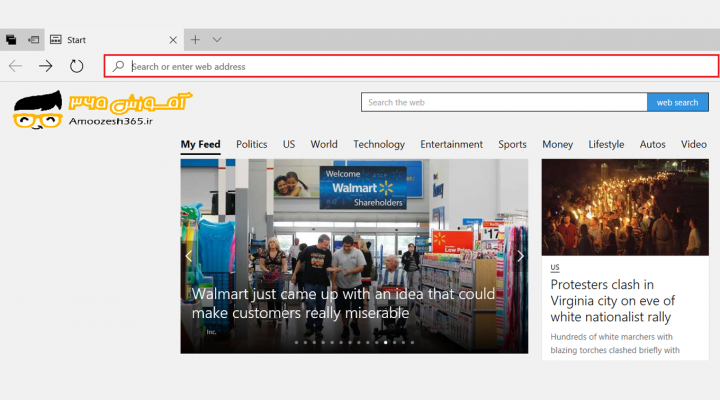Select the My Feed tab

coord(200,144)
